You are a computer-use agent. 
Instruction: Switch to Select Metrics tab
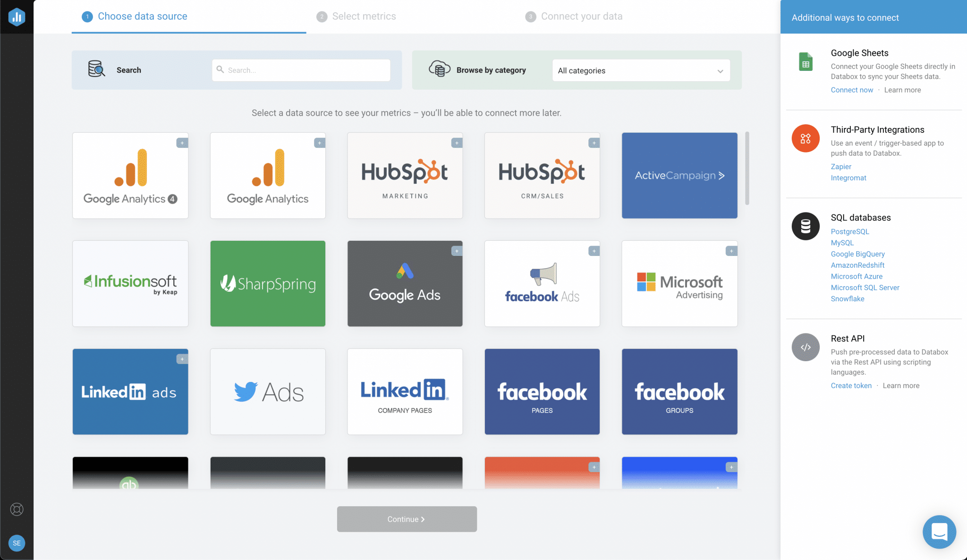(x=364, y=16)
